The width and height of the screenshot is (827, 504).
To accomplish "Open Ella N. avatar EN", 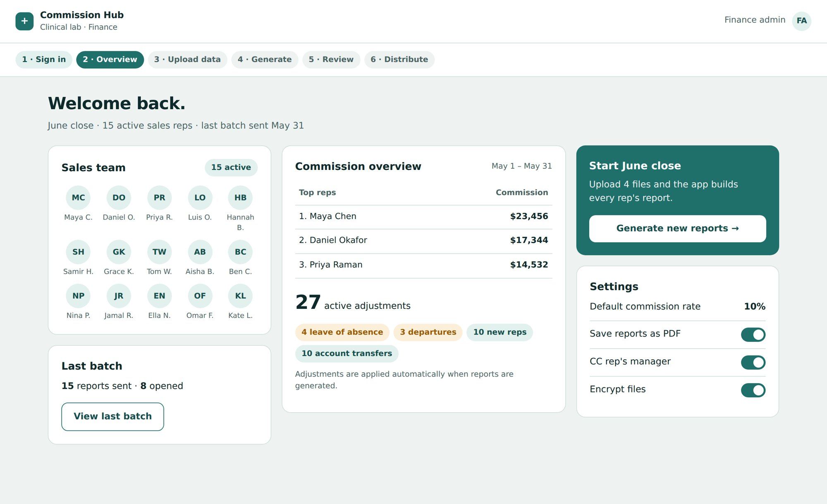I will (159, 296).
